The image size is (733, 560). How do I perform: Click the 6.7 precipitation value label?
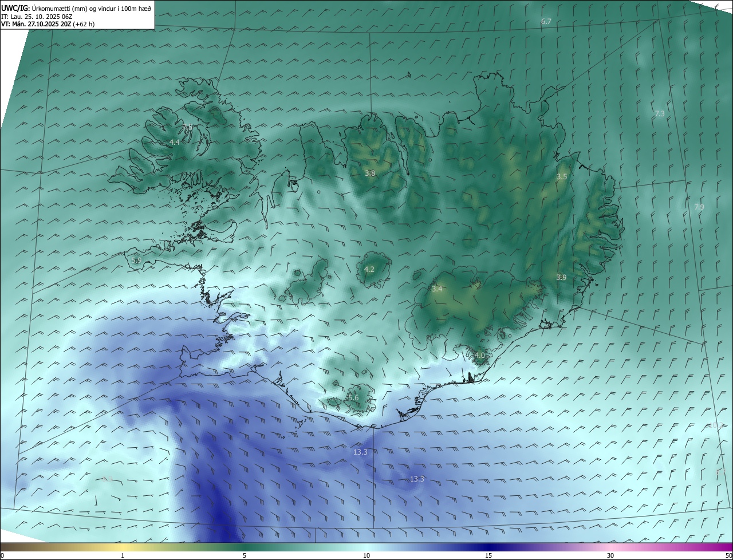(x=546, y=22)
